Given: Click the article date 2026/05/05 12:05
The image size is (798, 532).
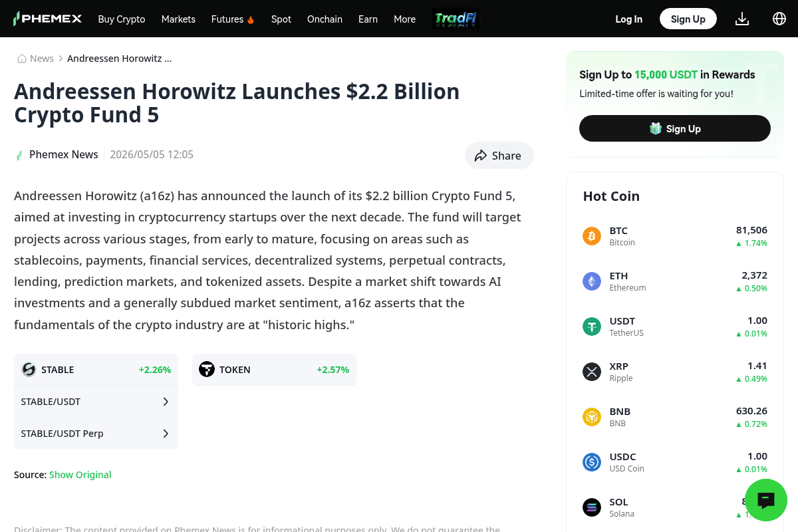Looking at the screenshot, I should 152,154.
